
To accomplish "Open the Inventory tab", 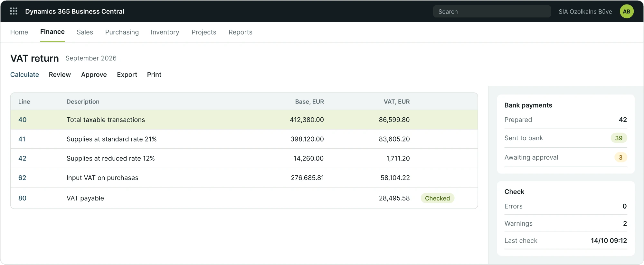I will pos(165,32).
